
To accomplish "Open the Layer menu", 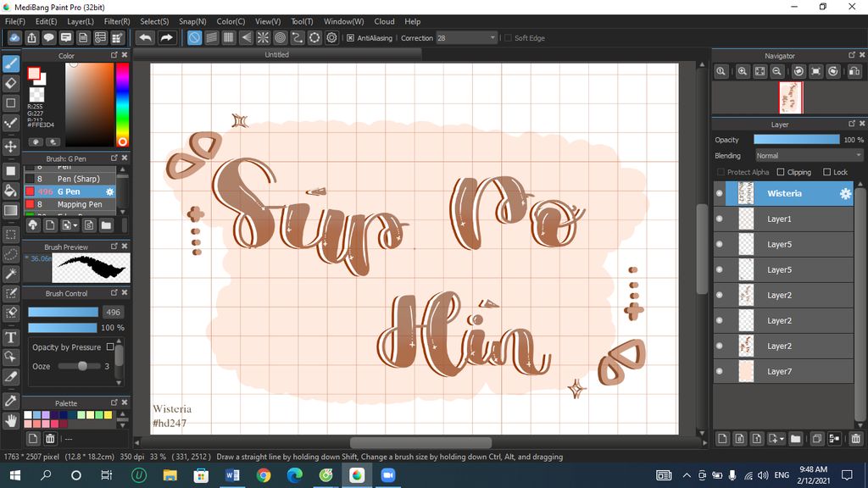I will [81, 21].
